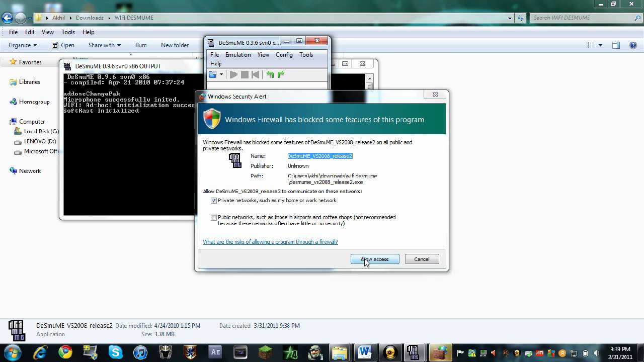Open DeSmuME Emulation menu
The image size is (644, 362).
[238, 55]
